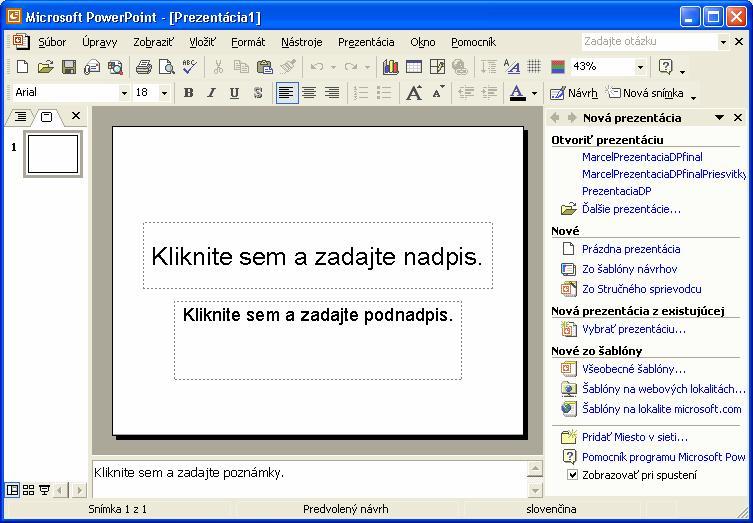Center align the text
This screenshot has height=523, width=753.
(x=309, y=93)
